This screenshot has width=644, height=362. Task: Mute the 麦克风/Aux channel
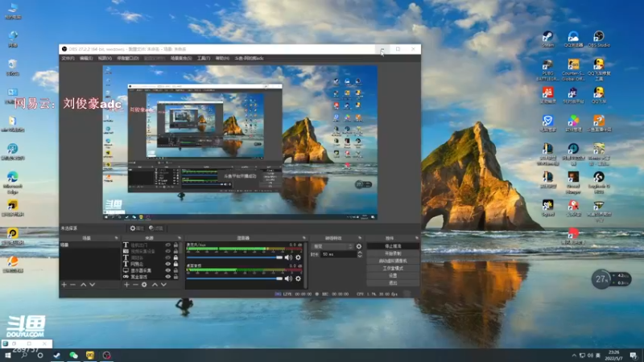pos(288,257)
